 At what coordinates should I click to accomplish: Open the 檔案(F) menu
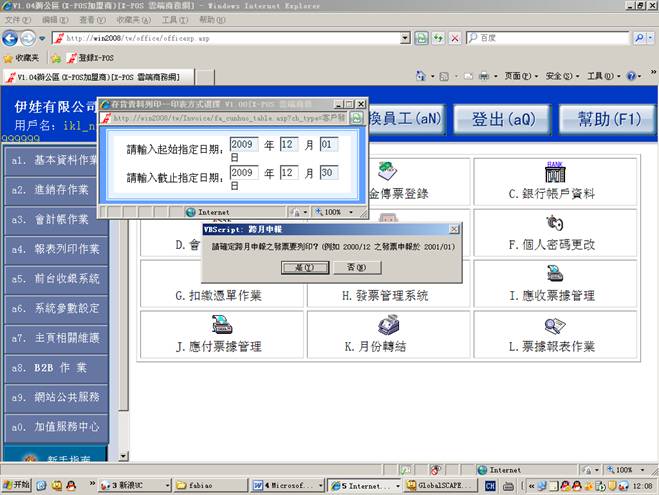[19, 19]
